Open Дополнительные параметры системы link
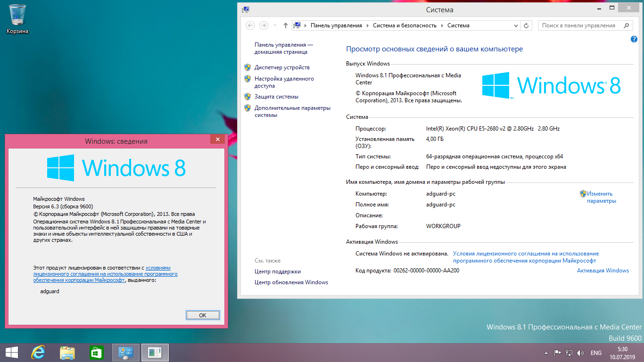 292,111
